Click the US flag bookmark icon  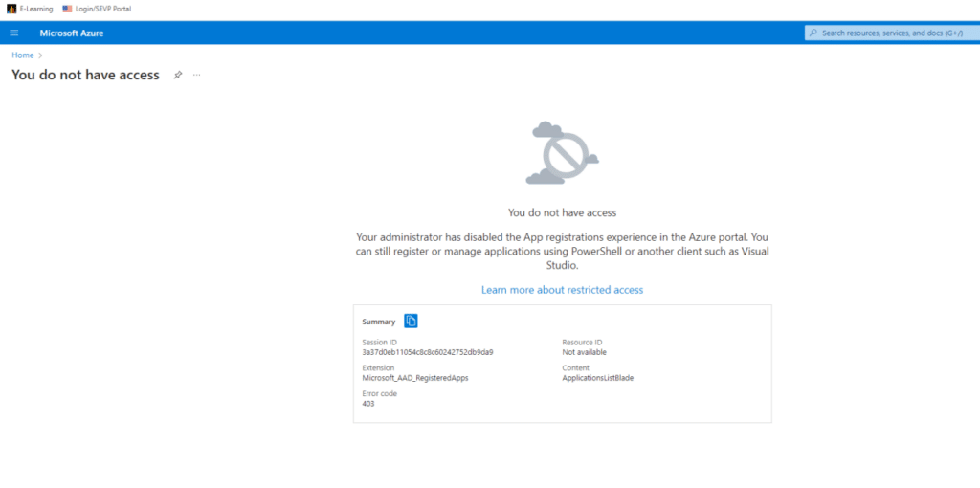coord(67,9)
